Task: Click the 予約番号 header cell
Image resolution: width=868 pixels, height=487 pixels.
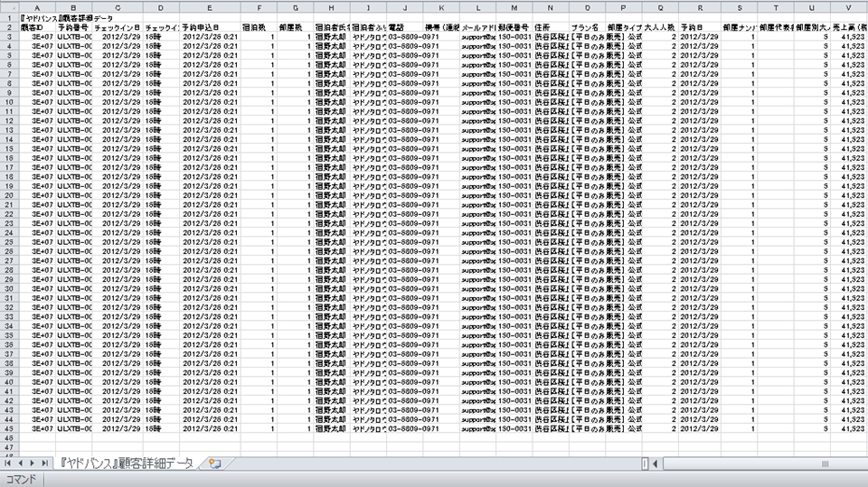Action: click(x=73, y=27)
